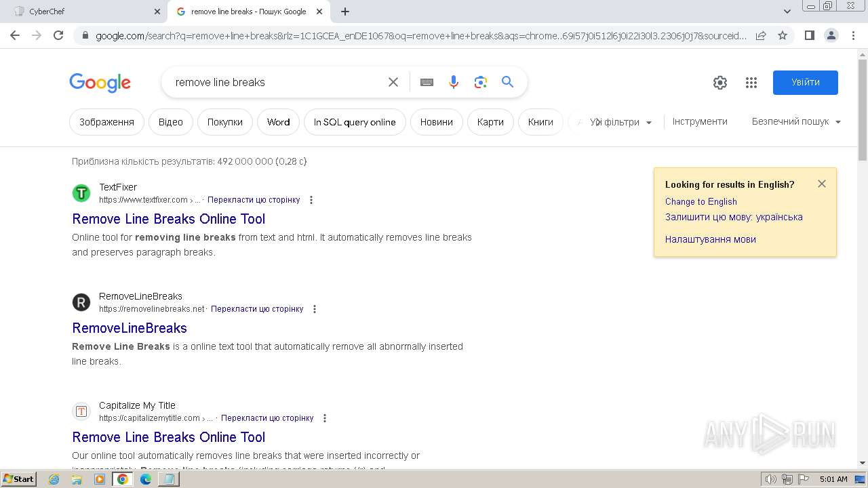The image size is (868, 488).
Task: Translate the Capitalize My Title page link
Action: [267, 418]
